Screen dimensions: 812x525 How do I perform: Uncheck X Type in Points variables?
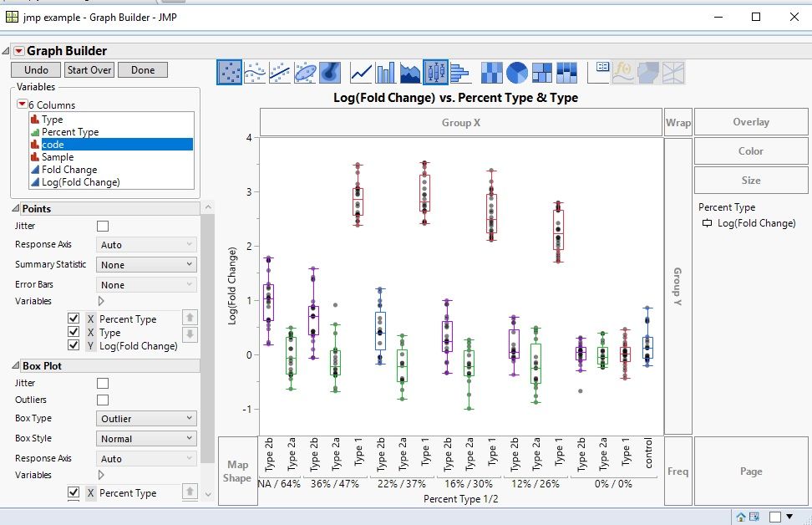(74, 332)
